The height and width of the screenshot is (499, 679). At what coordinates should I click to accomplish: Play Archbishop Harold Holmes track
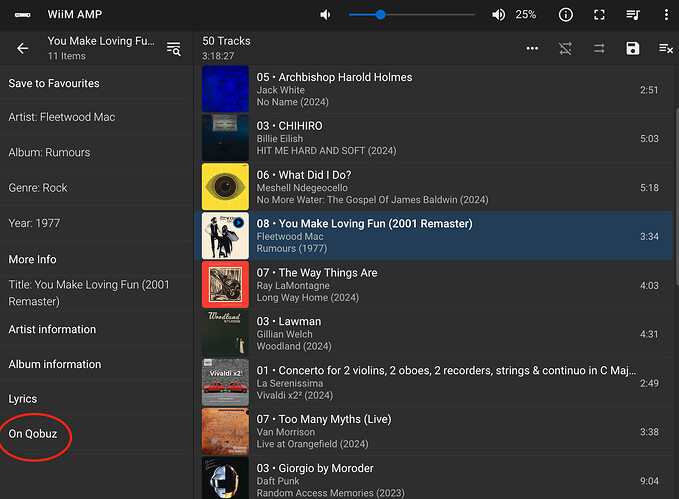click(433, 90)
